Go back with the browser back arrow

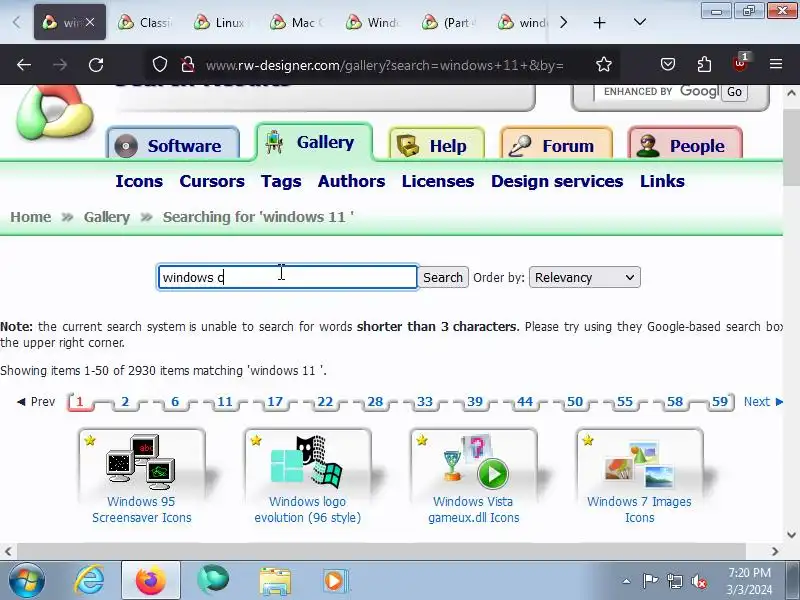pos(23,65)
